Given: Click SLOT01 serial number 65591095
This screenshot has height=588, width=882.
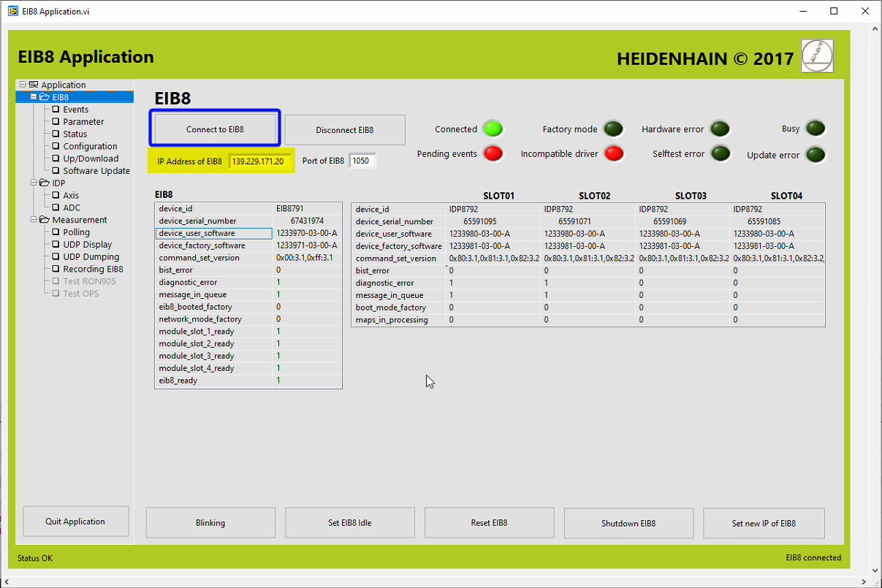Looking at the screenshot, I should pyautogui.click(x=480, y=221).
